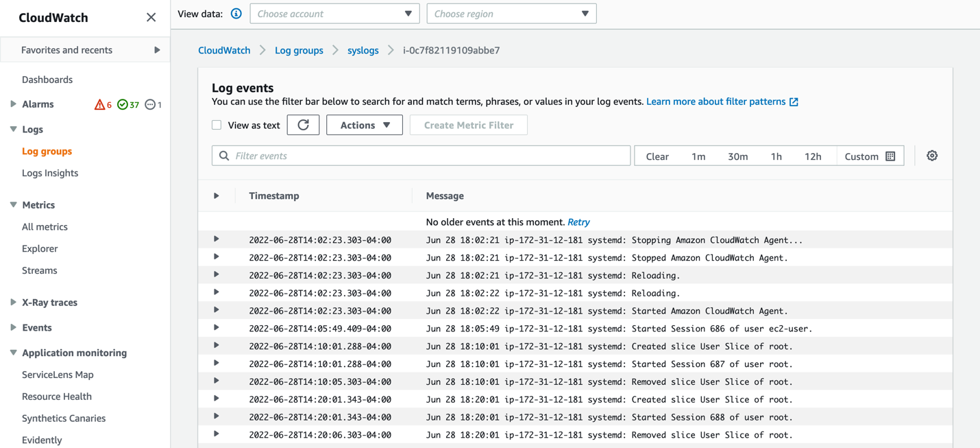Refresh the log events list
The height and width of the screenshot is (448, 980).
303,125
